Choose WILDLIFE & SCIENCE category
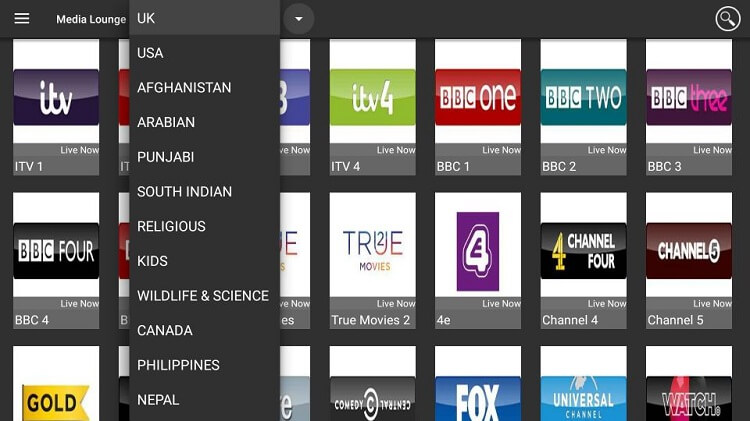 (204, 296)
